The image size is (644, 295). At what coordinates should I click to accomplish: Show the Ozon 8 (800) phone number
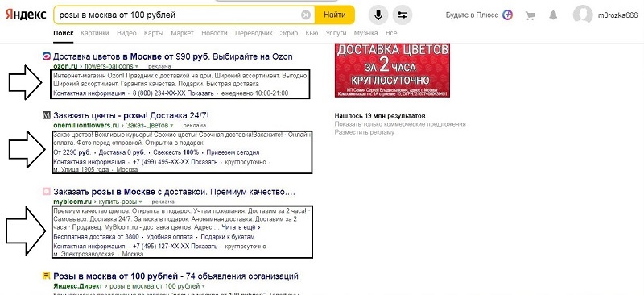tap(173, 93)
